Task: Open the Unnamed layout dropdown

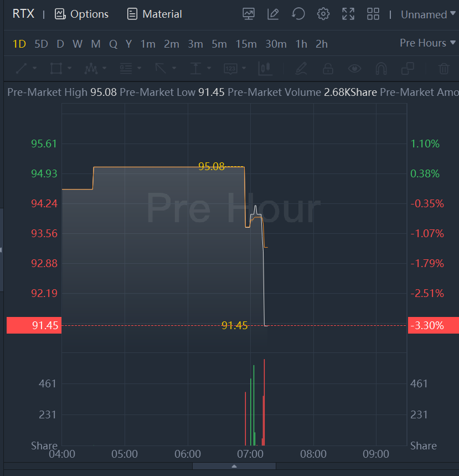Action: click(427, 14)
